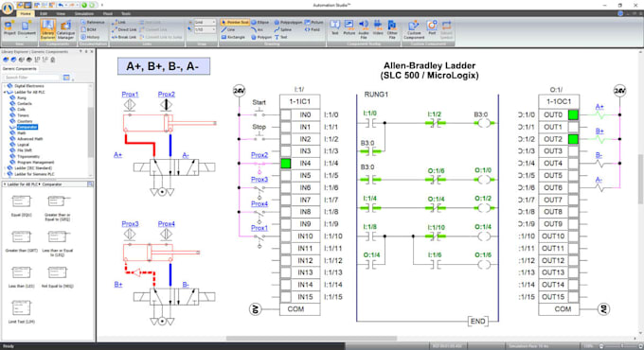The height and width of the screenshot is (350, 644).
Task: Click the Video icon in ribbon
Action: (378, 27)
